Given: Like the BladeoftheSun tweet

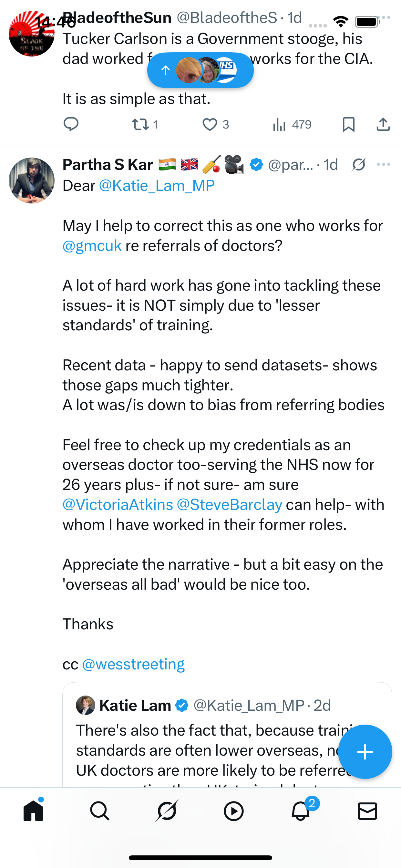Looking at the screenshot, I should [x=210, y=124].
